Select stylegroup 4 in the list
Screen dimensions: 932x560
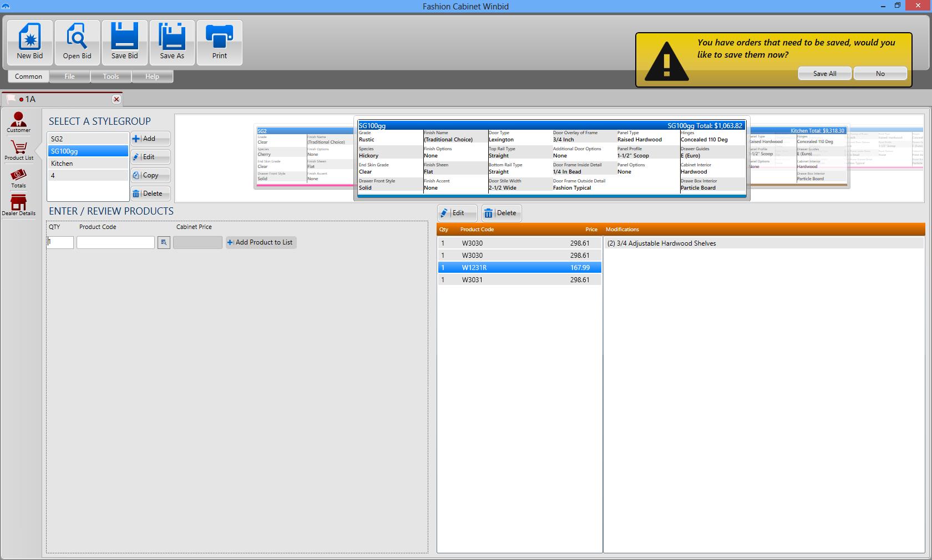click(x=88, y=175)
